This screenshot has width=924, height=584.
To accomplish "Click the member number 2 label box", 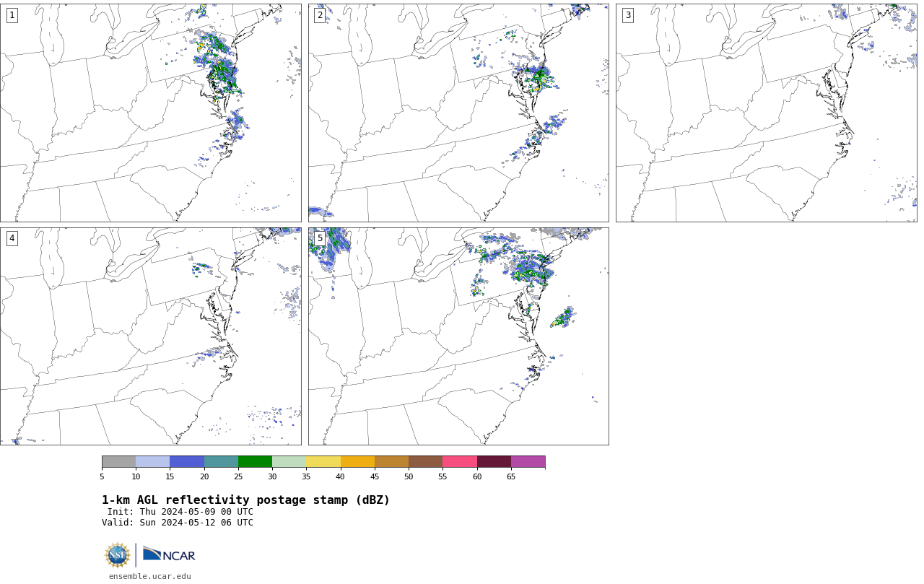I will pos(320,15).
